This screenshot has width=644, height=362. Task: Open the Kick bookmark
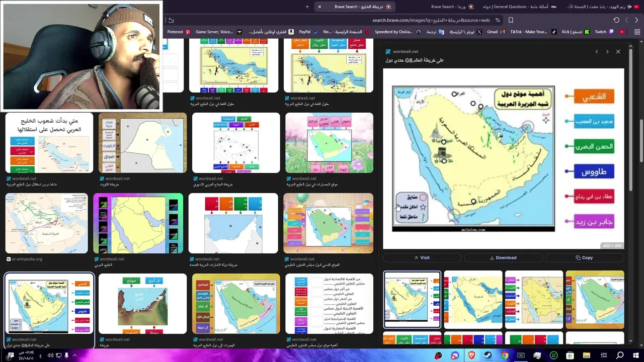575,32
